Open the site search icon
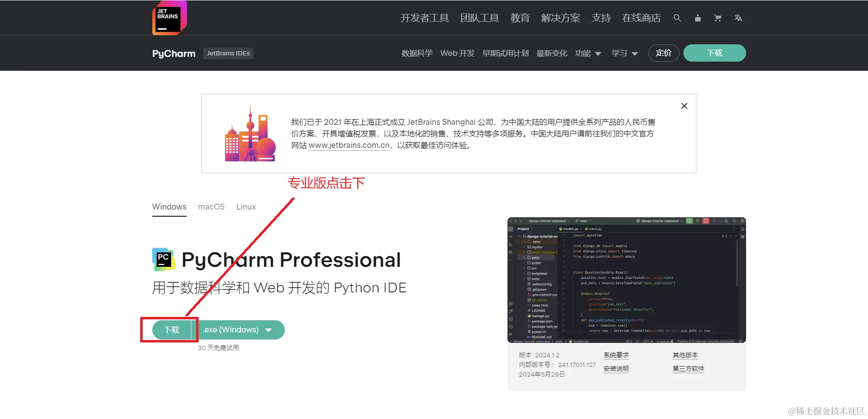The width and height of the screenshot is (868, 419). pyautogui.click(x=677, y=18)
